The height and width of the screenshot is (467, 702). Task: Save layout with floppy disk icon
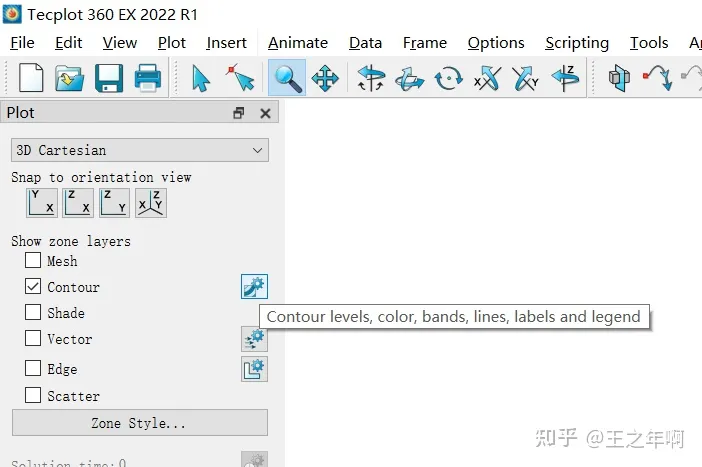click(x=109, y=78)
